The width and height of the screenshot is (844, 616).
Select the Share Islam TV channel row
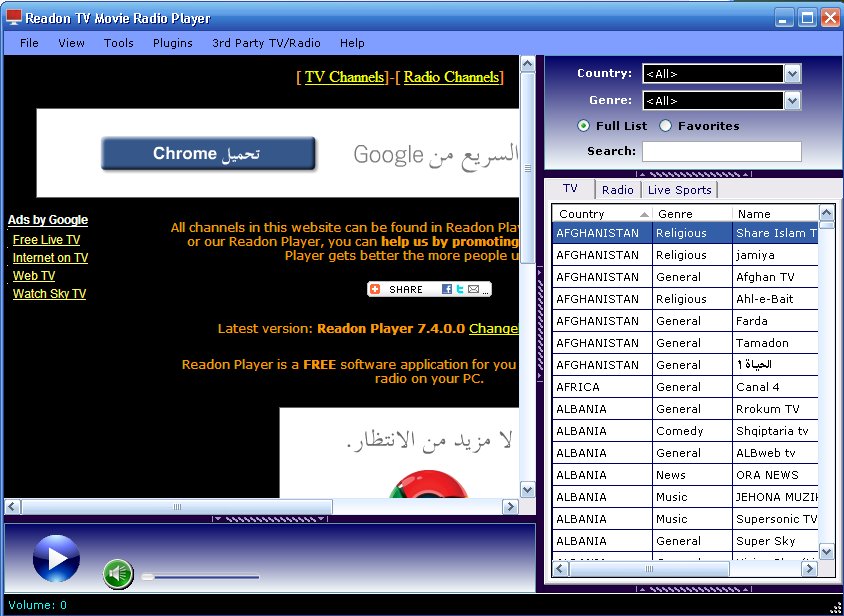(685, 233)
